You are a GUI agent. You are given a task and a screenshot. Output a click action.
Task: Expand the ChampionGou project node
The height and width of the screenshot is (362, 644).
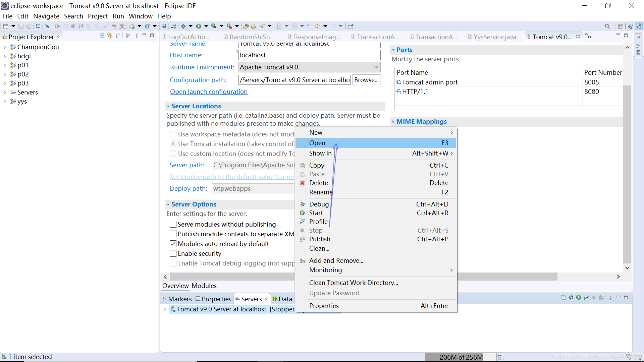(5, 47)
